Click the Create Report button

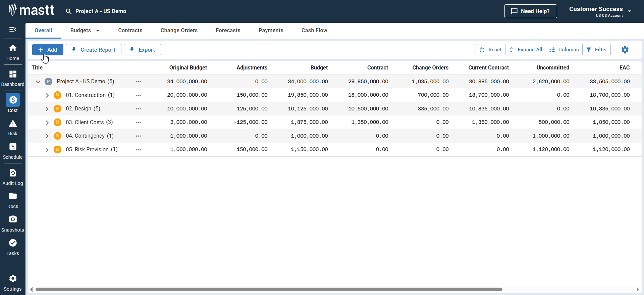(94, 50)
